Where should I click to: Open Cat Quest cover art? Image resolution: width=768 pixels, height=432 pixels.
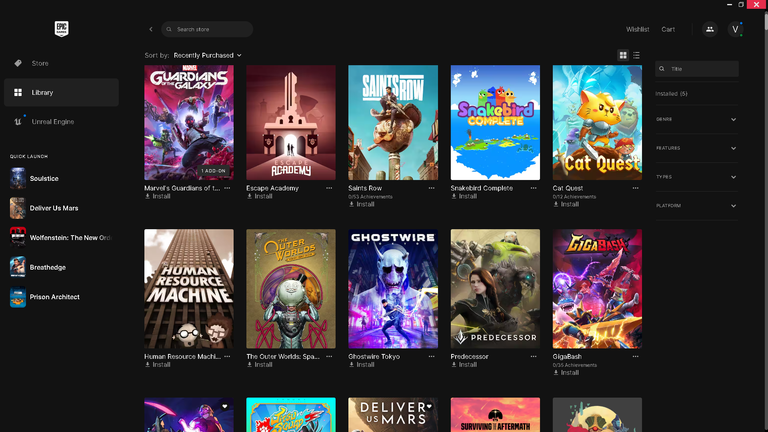tap(597, 122)
